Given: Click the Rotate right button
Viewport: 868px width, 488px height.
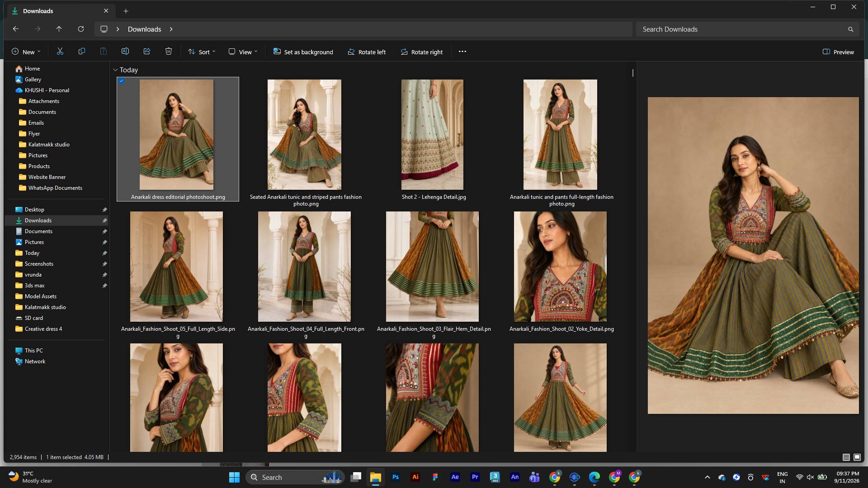Looking at the screenshot, I should pyautogui.click(x=421, y=52).
